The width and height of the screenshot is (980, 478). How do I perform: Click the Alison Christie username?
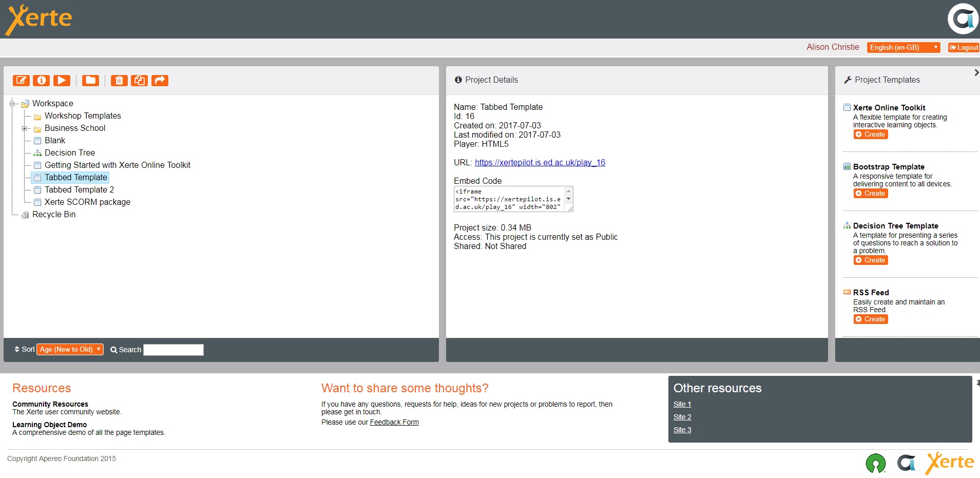[x=833, y=47]
